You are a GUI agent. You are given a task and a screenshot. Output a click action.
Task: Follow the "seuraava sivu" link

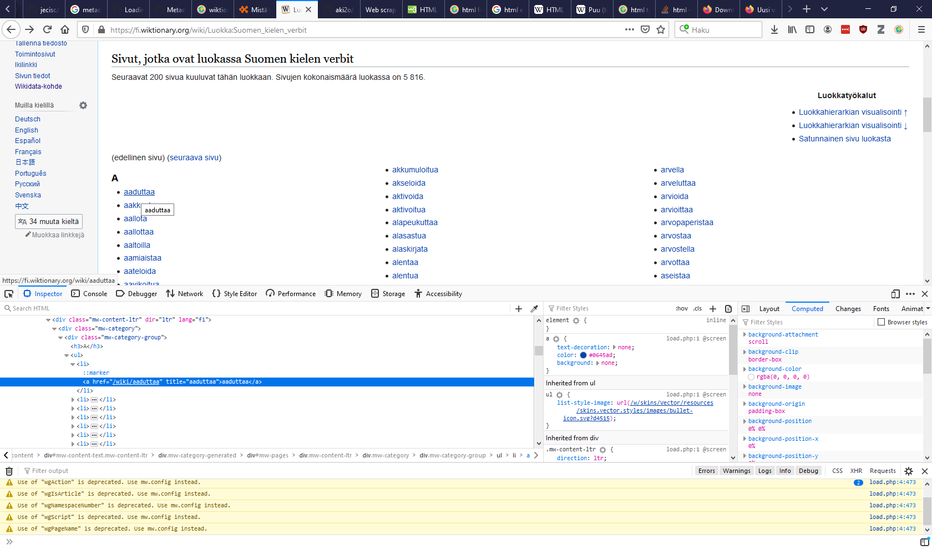click(194, 157)
